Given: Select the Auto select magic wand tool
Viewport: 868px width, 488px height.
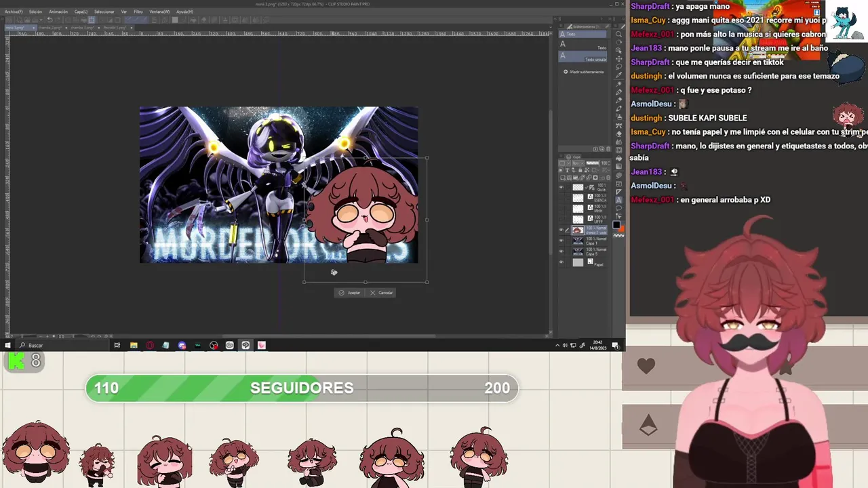Looking at the screenshot, I should [618, 85].
